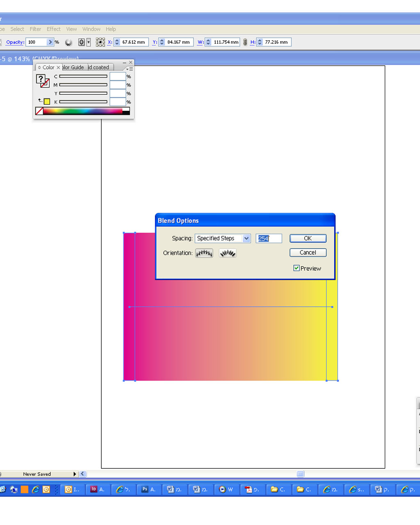Viewport: 420px width, 525px height.
Task: Adjust the Height stepper
Action: pyautogui.click(x=260, y=42)
